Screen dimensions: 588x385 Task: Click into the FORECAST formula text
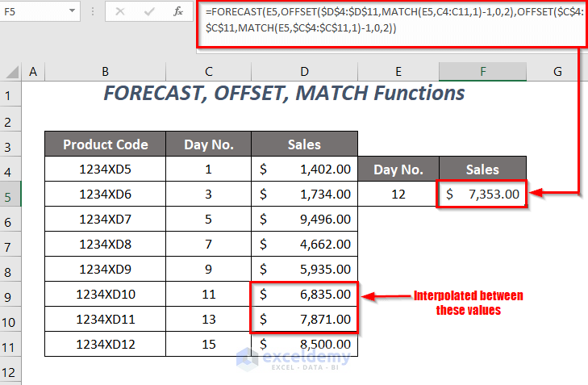(392, 20)
